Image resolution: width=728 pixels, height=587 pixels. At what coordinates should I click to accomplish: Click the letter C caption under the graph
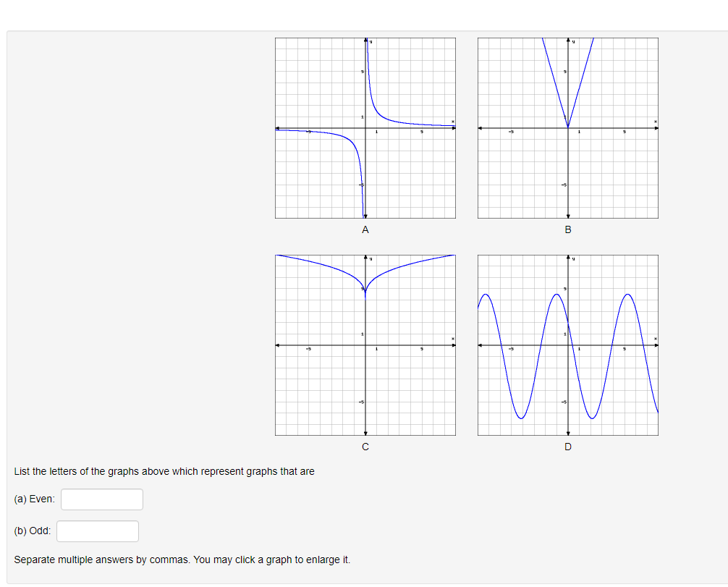tap(365, 447)
